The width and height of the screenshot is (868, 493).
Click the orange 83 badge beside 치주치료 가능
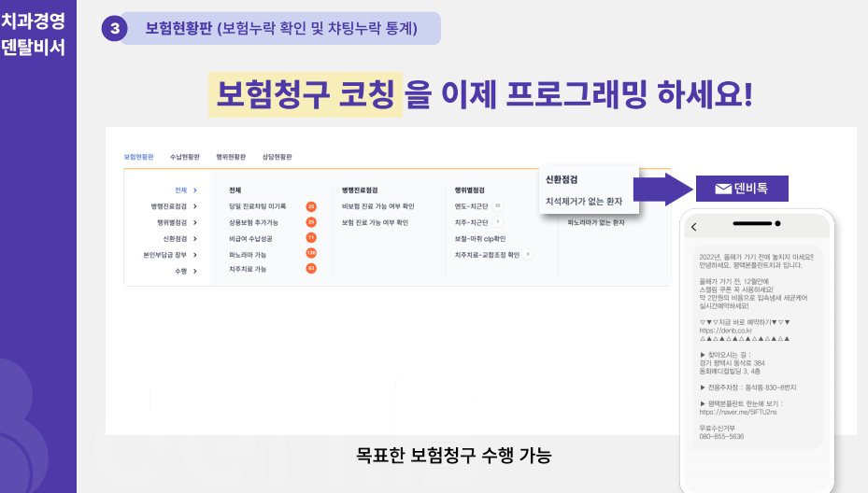pyautogui.click(x=311, y=269)
